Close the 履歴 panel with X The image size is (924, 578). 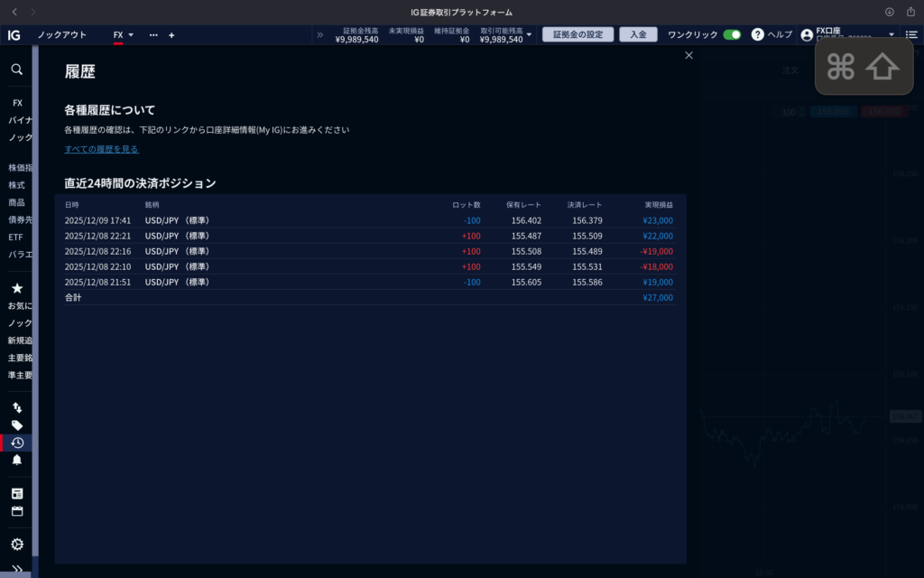(x=689, y=55)
